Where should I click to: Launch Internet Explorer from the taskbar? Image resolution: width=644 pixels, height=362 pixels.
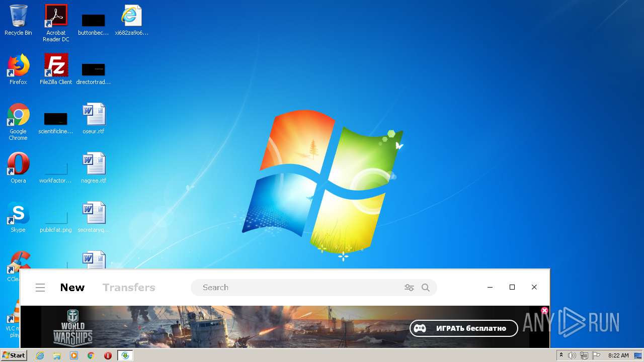pyautogui.click(x=40, y=355)
